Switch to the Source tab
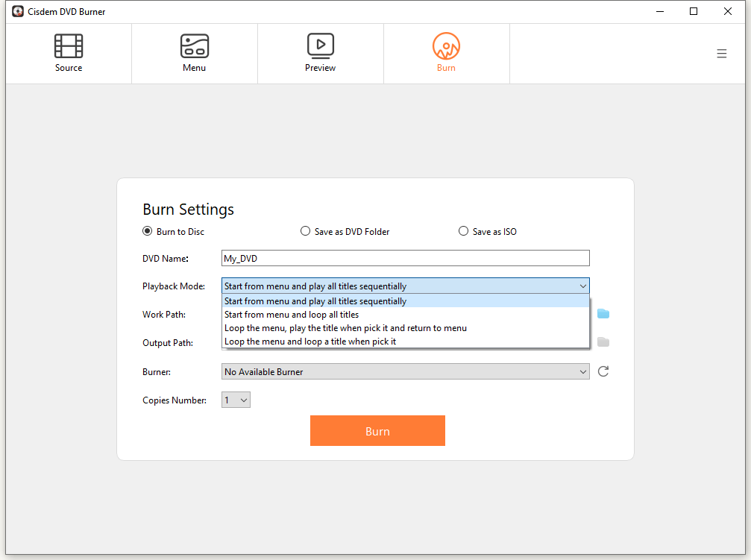 click(68, 53)
